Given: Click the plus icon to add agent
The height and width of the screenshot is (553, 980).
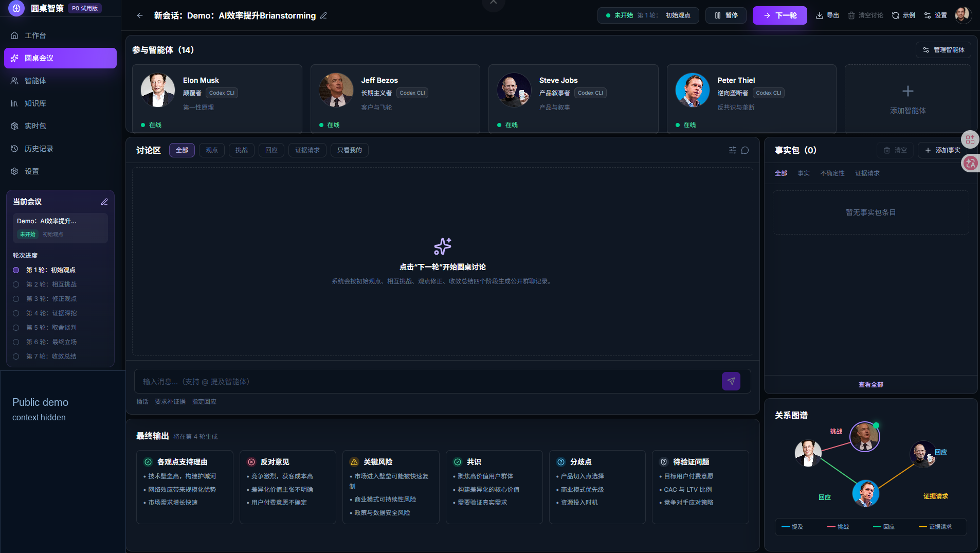Looking at the screenshot, I should click(908, 91).
